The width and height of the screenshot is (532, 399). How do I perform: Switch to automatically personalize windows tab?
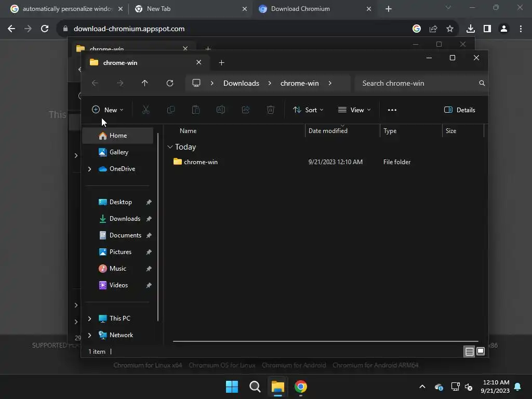point(66,9)
